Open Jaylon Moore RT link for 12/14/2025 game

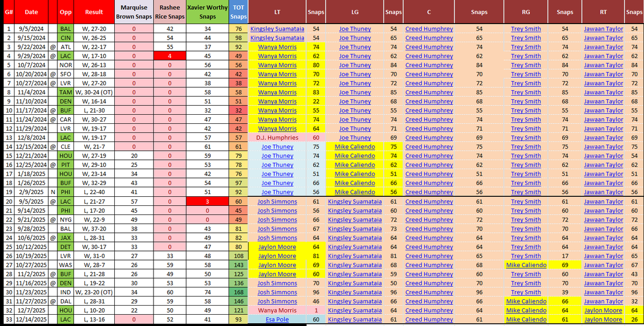coord(604,320)
